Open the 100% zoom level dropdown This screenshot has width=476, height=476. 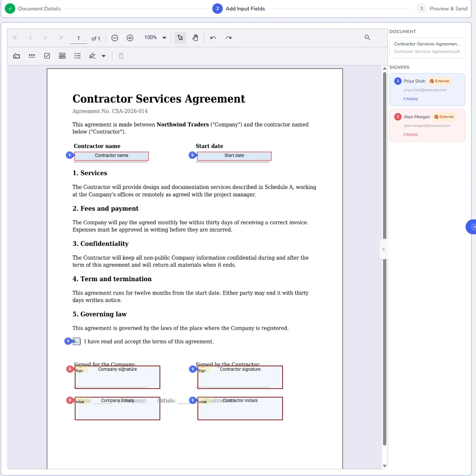[x=164, y=38]
